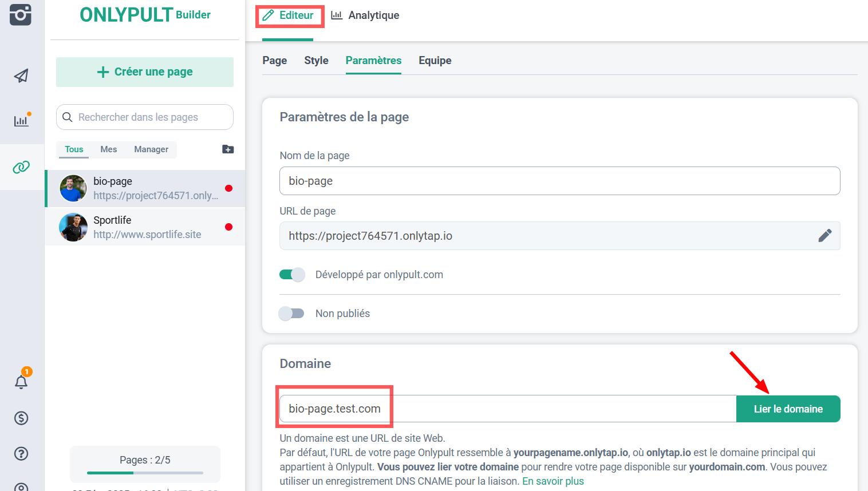Viewport: 868px width, 491px height.
Task: Filter pages by Manager
Action: pos(151,149)
